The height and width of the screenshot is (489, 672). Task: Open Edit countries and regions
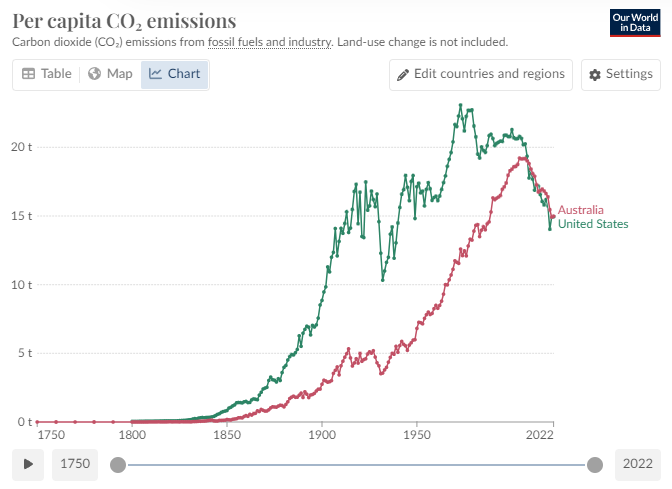pyautogui.click(x=481, y=74)
